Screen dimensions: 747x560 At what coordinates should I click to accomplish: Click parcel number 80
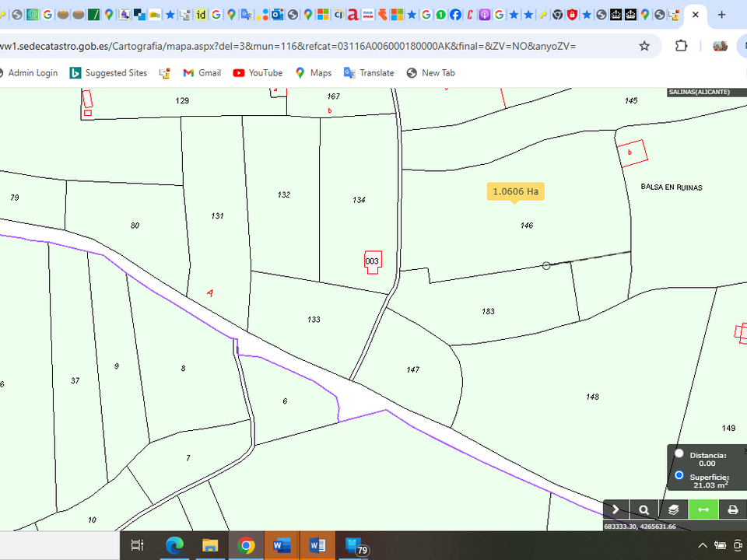point(135,226)
